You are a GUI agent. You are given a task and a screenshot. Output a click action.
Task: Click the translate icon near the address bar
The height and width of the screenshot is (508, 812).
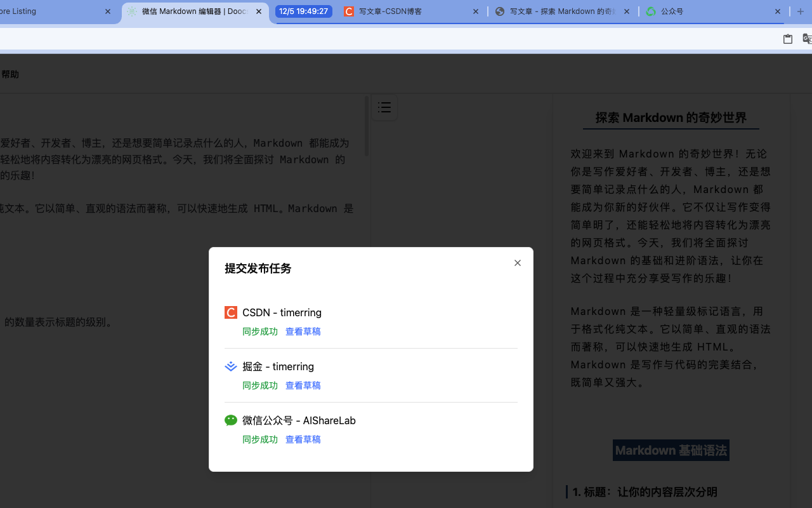807,39
